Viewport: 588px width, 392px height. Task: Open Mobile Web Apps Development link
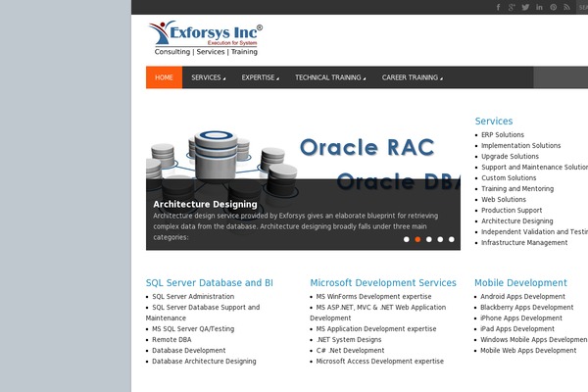(528, 351)
